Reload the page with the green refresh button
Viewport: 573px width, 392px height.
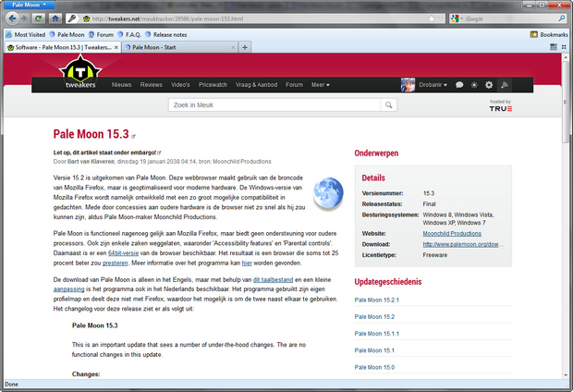click(x=39, y=18)
